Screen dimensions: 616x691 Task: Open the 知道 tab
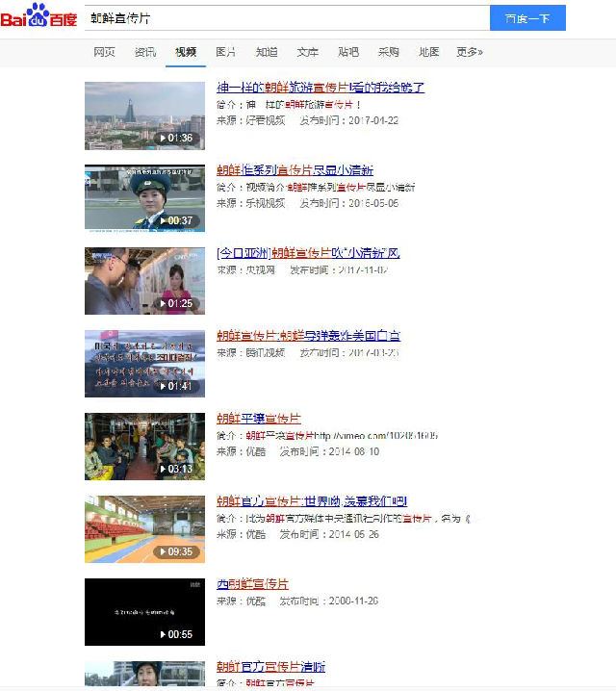[267, 52]
